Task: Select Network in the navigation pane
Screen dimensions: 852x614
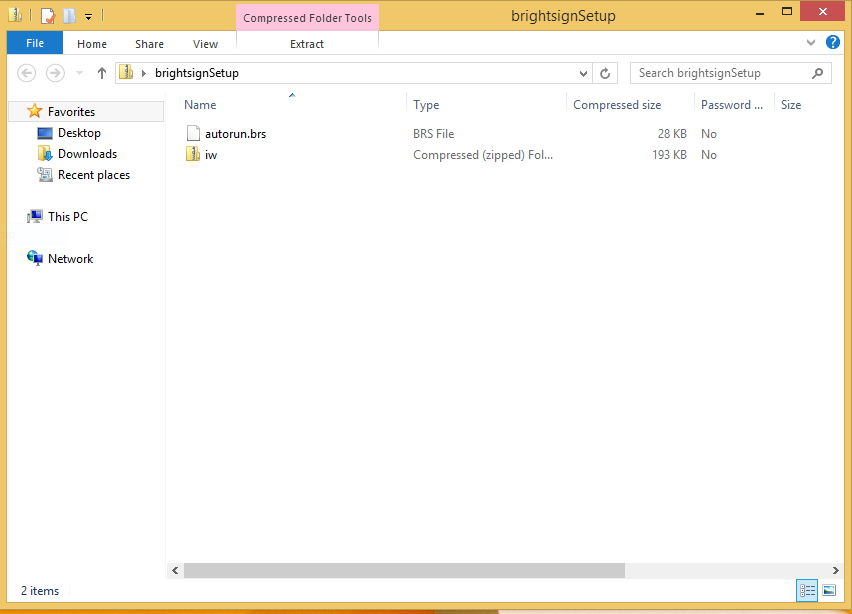Action: 71,259
